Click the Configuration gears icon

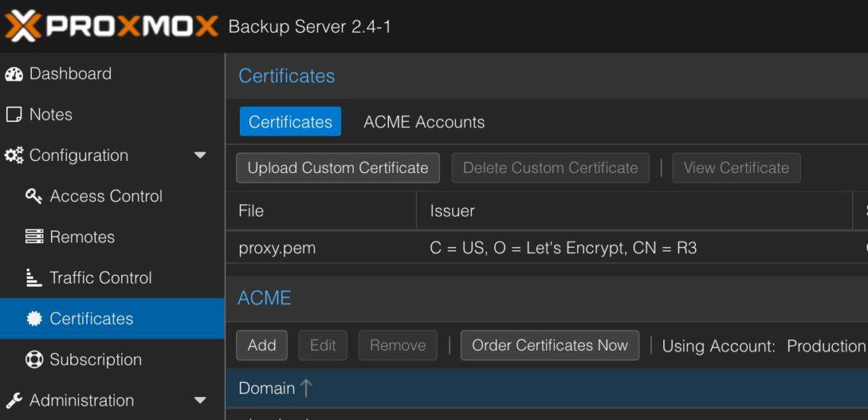(14, 155)
